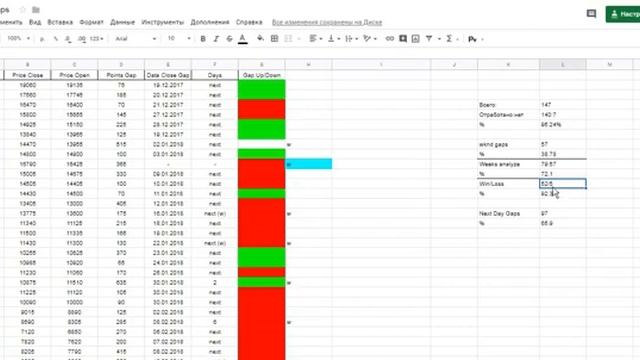Select the Points Gap cell 635
The image size is (640, 360).
point(121,282)
